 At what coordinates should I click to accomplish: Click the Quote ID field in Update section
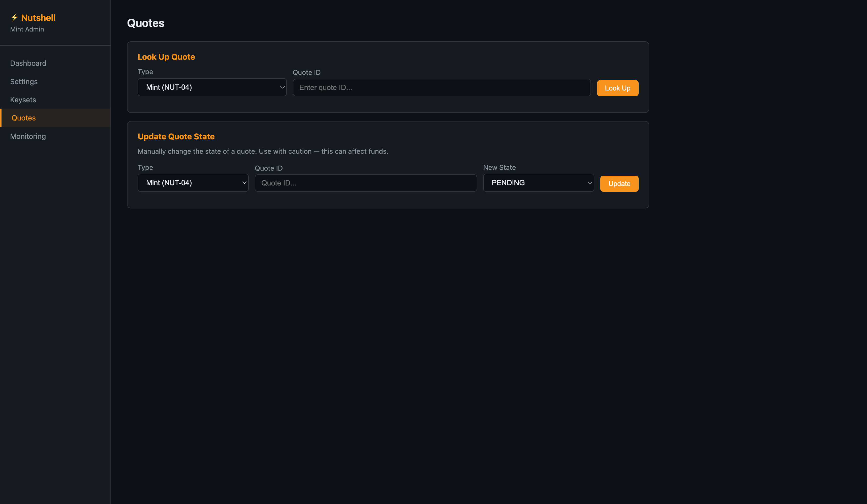(365, 183)
